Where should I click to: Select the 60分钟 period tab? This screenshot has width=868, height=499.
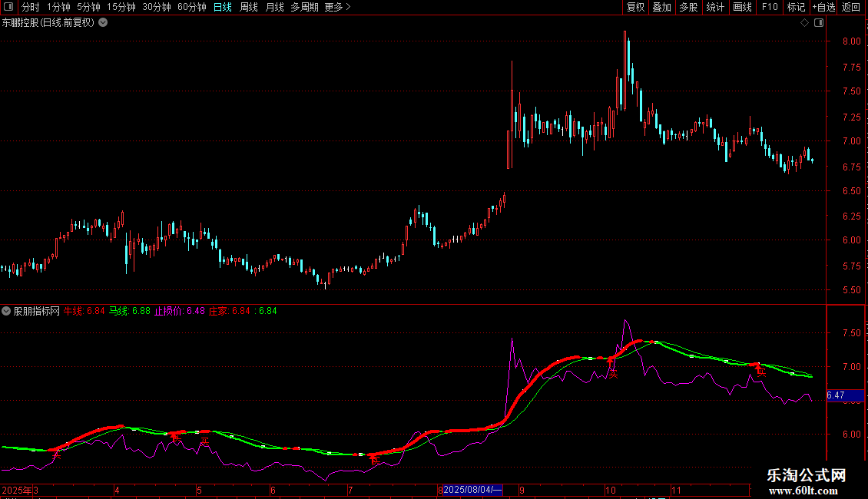coord(191,7)
